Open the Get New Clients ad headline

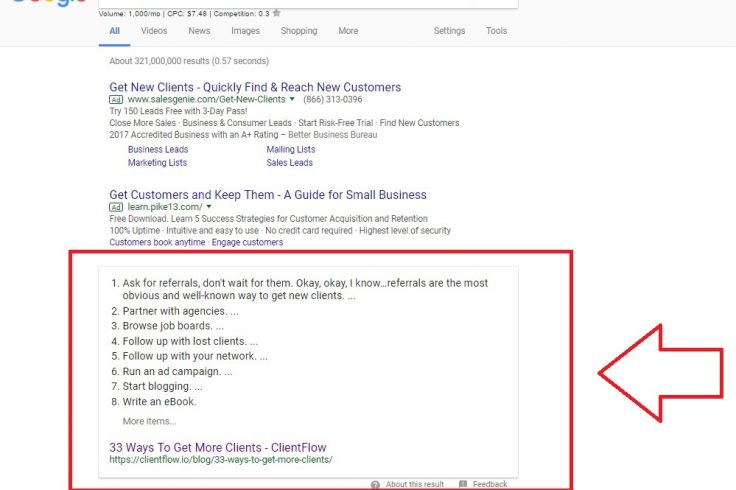[x=255, y=87]
